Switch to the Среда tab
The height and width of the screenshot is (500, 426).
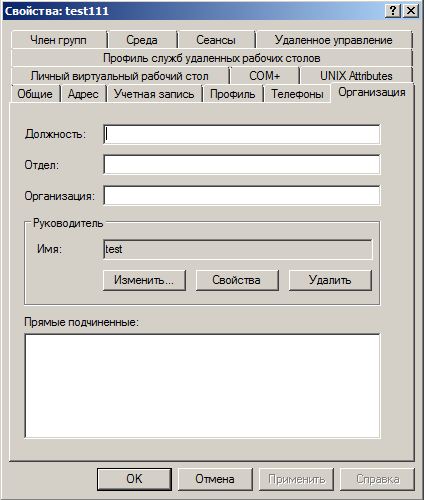tap(142, 40)
